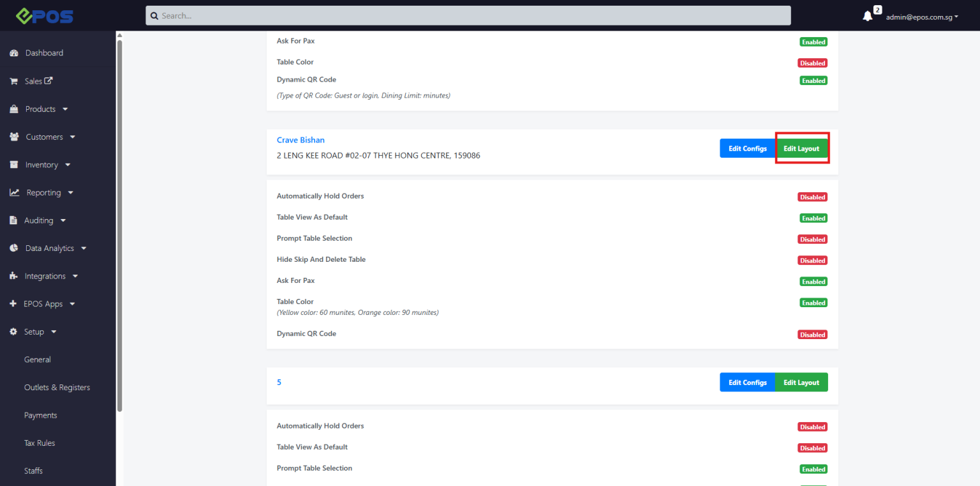980x486 pixels.
Task: Open the Crave Bishan outlet link
Action: [301, 140]
